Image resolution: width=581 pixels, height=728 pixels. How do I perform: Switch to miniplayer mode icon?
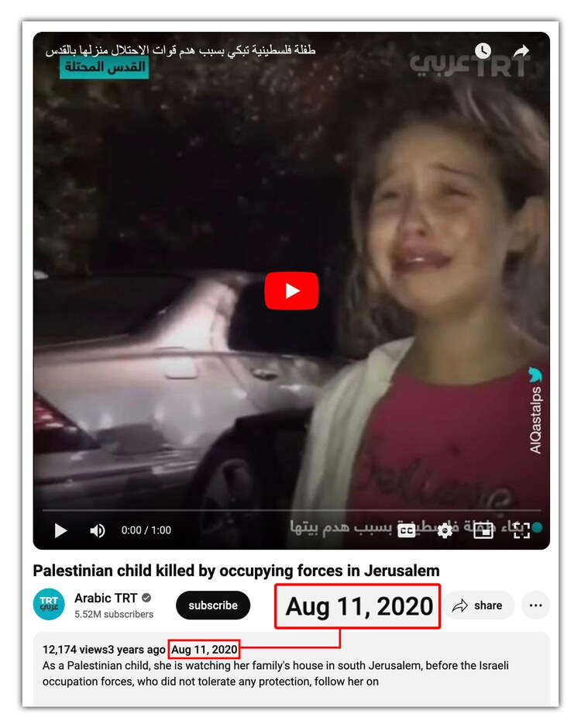coord(483,530)
